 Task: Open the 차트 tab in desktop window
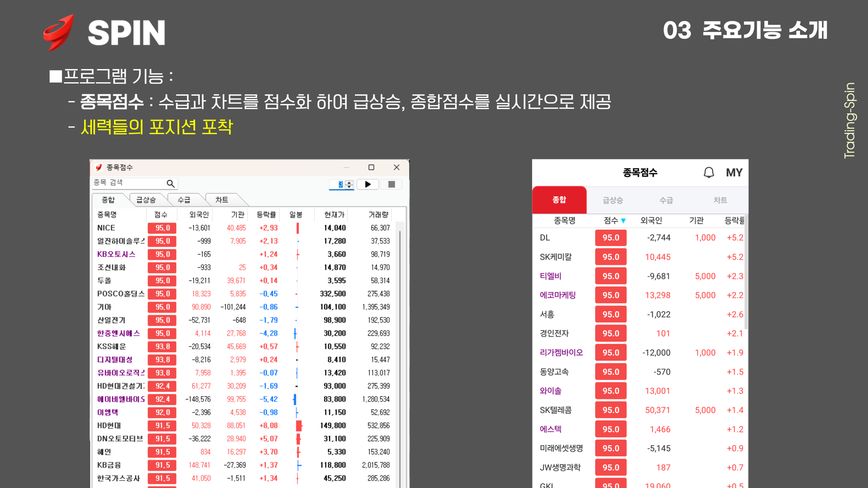(x=222, y=200)
